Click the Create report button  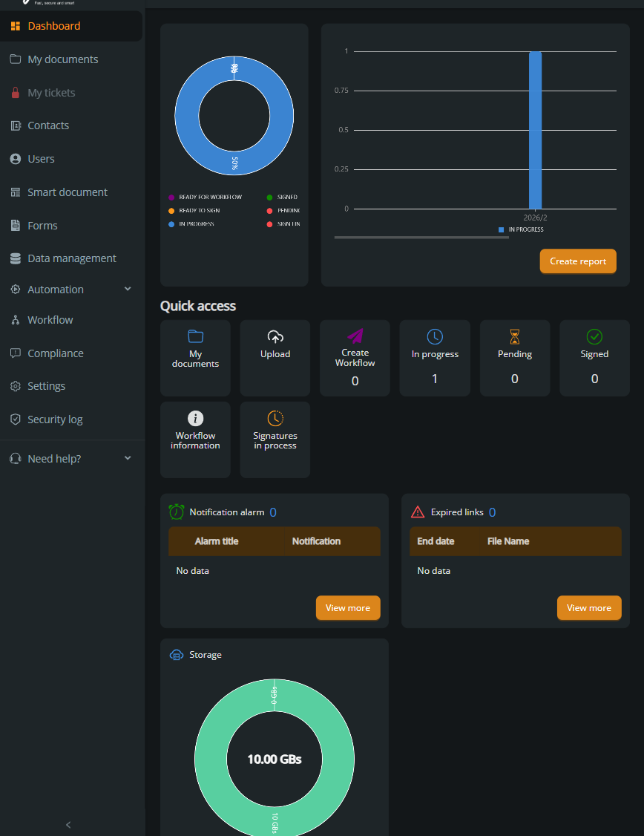pos(578,261)
